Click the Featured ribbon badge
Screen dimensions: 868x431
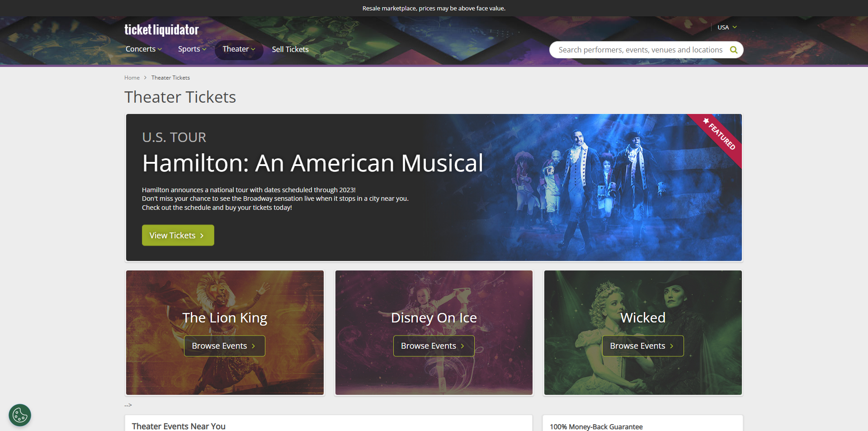721,135
